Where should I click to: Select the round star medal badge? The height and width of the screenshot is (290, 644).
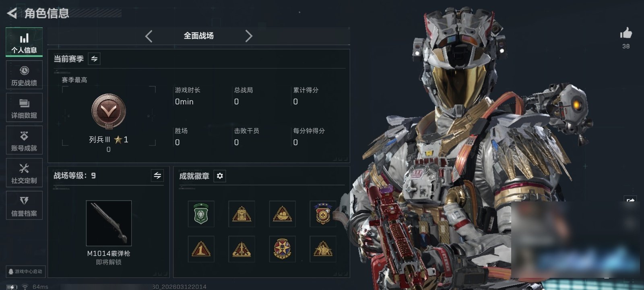(x=282, y=249)
